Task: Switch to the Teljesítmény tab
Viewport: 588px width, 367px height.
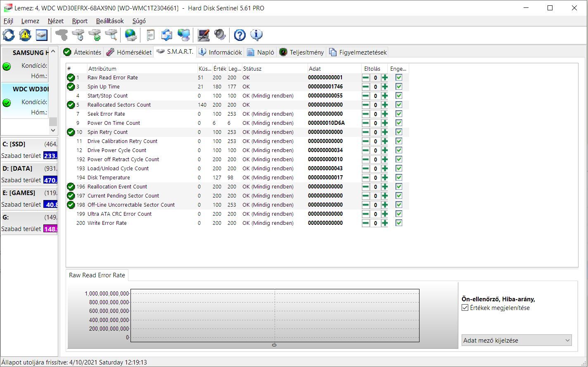Action: click(x=302, y=52)
